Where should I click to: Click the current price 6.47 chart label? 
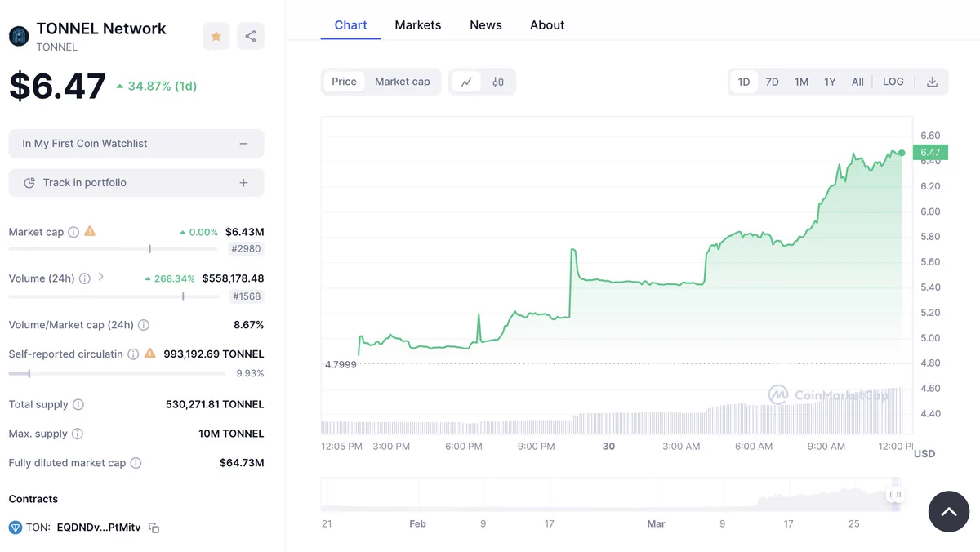(929, 152)
